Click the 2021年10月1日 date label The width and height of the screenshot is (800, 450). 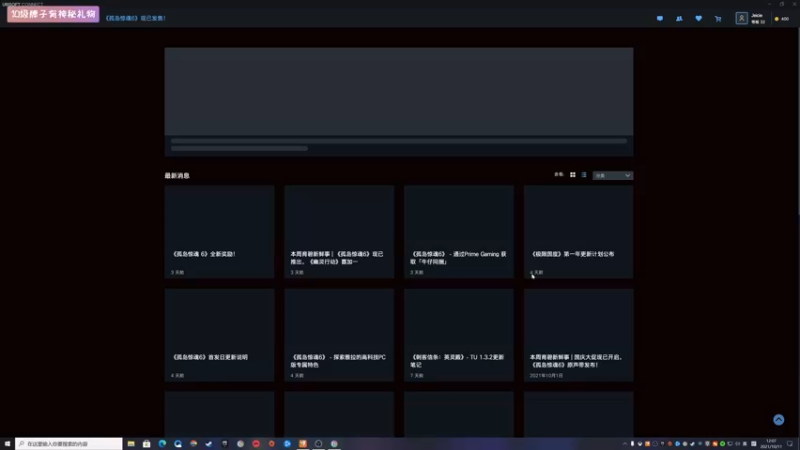click(546, 376)
